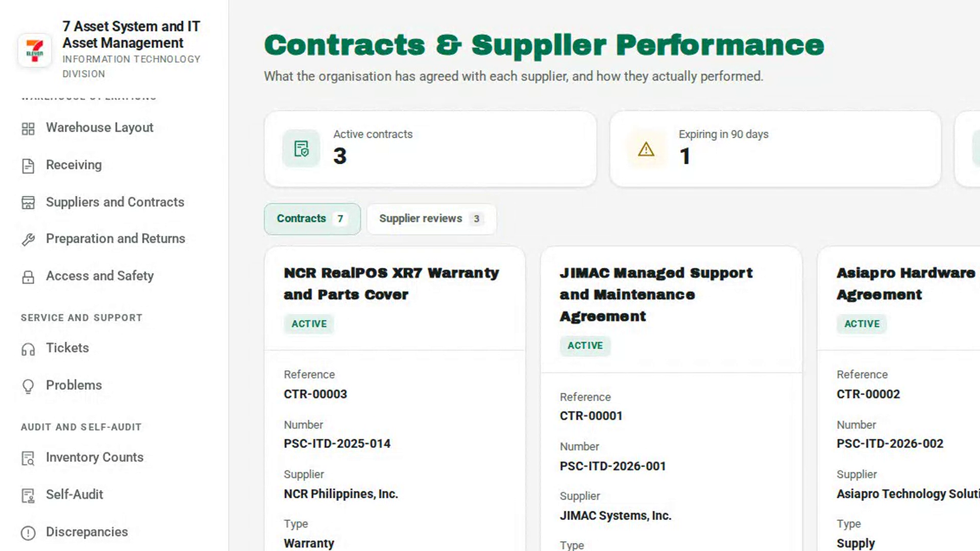Viewport: 980px width, 551px height.
Task: Click the Self-Audit icon
Action: [x=28, y=496]
